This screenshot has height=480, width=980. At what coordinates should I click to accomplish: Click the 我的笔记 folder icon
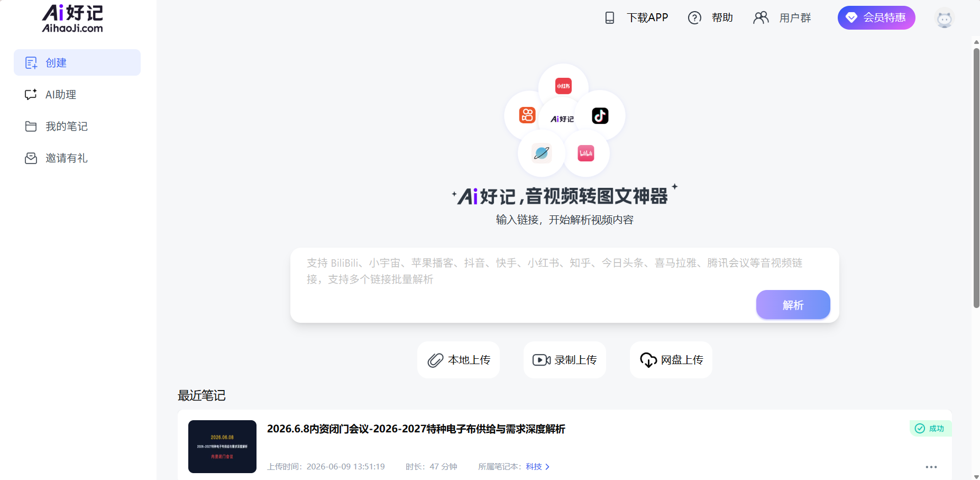pyautogui.click(x=31, y=126)
